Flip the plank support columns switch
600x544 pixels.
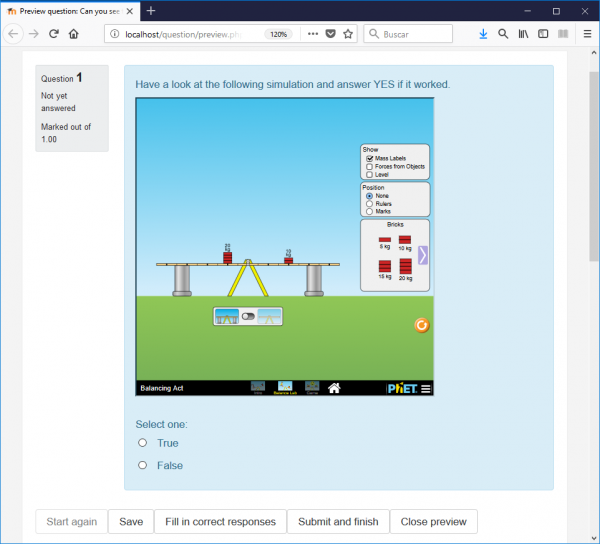248,316
